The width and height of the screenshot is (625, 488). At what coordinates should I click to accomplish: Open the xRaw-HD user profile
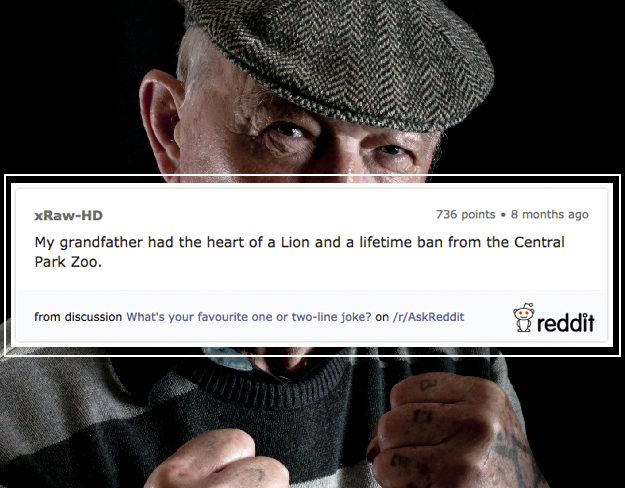(x=69, y=215)
